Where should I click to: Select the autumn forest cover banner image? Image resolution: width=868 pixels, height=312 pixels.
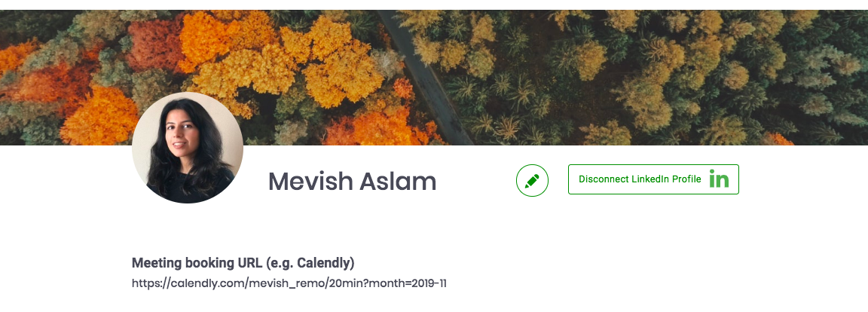coord(434,78)
